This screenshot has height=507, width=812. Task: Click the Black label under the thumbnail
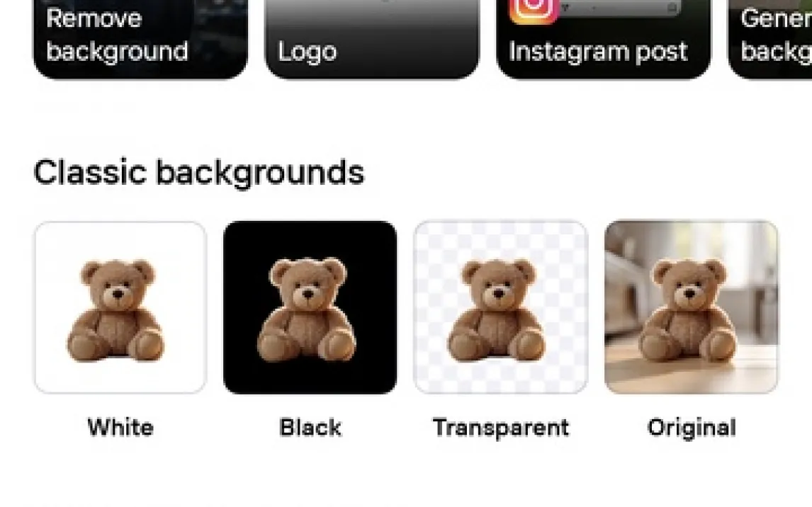click(x=310, y=428)
